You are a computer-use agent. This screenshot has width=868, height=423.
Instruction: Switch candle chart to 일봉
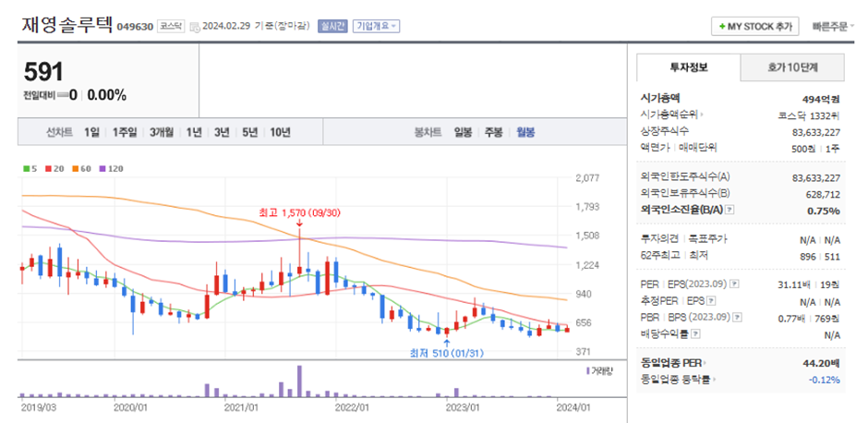point(463,132)
